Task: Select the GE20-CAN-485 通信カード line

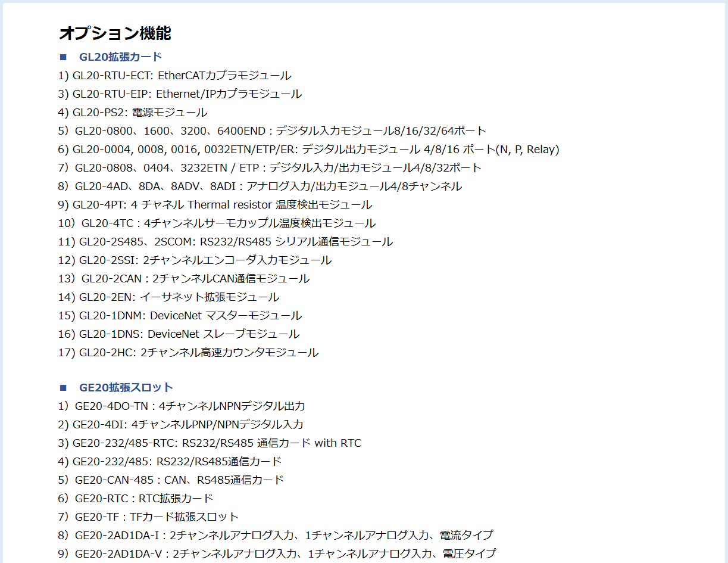Action: tap(171, 480)
